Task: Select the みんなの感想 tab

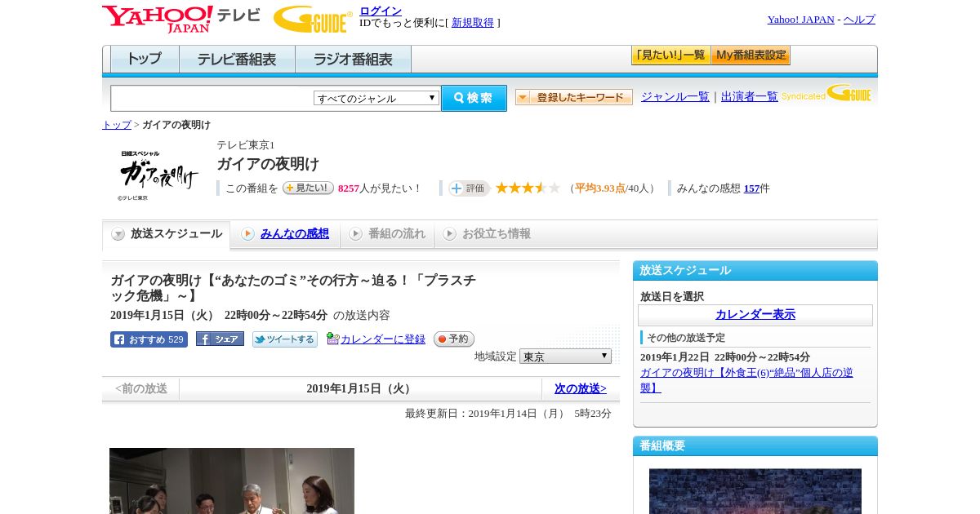Action: point(285,234)
